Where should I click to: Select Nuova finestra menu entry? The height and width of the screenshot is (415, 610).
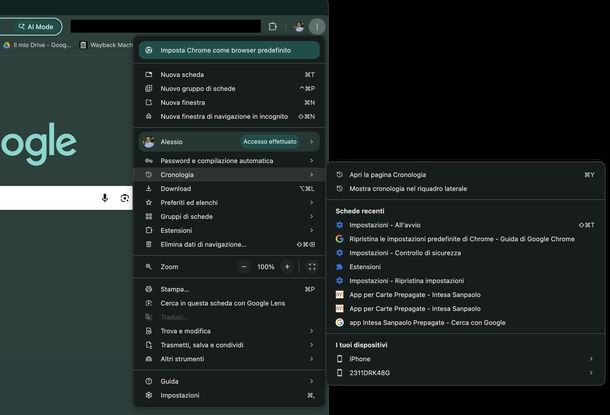click(x=229, y=103)
